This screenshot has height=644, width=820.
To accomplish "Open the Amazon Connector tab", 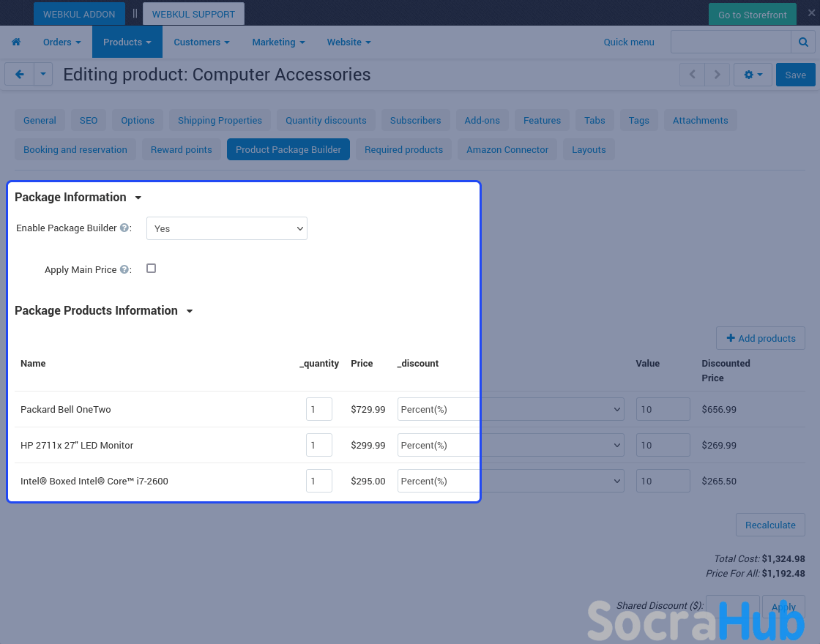I will pyautogui.click(x=507, y=149).
